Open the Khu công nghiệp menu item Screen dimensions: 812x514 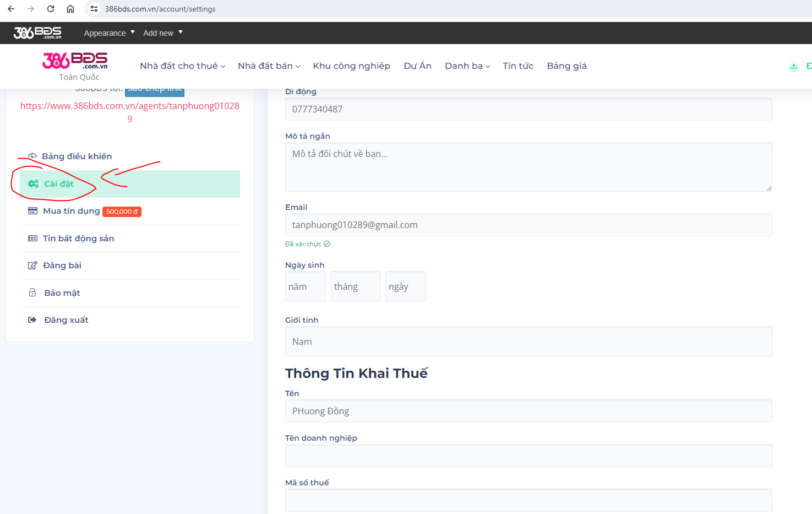351,66
